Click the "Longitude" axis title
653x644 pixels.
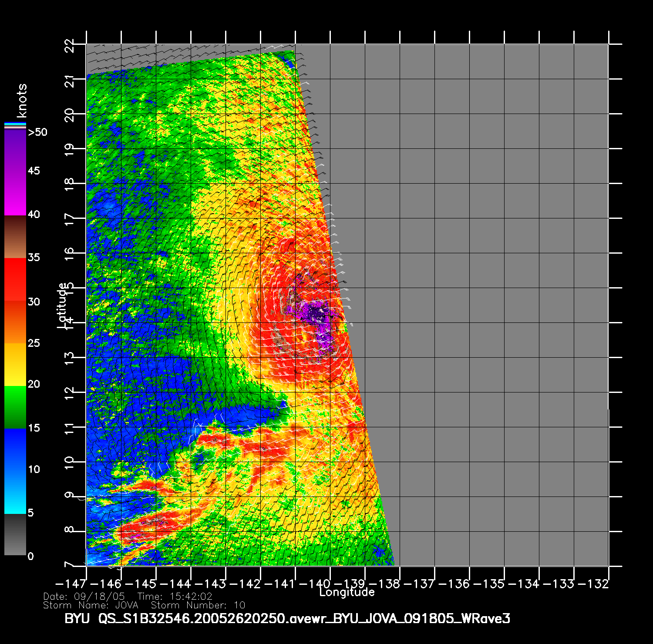(347, 592)
